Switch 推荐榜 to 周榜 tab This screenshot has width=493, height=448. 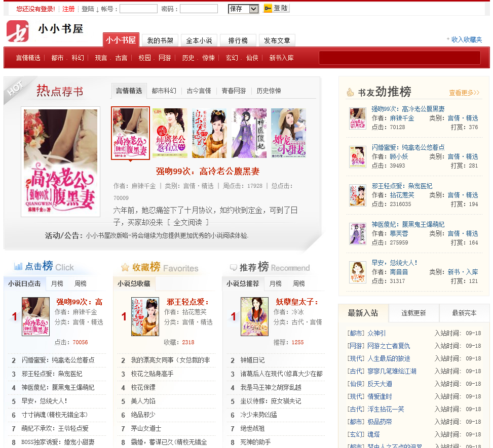click(299, 283)
